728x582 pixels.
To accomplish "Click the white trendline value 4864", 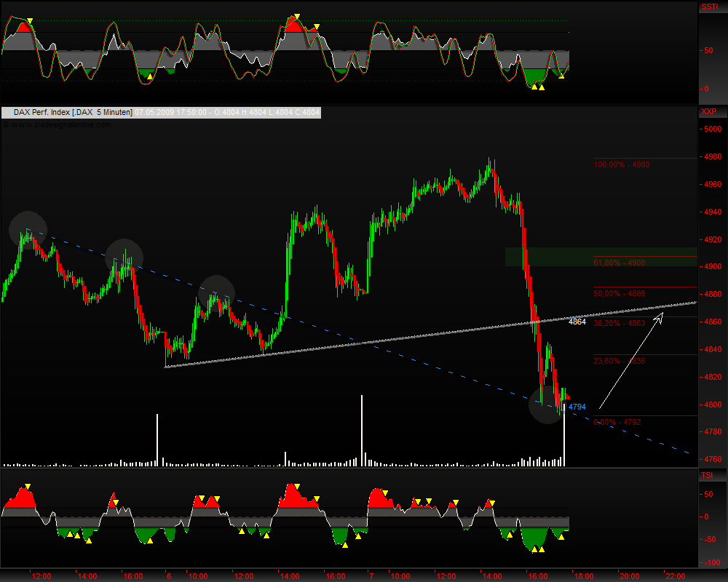I will point(577,322).
